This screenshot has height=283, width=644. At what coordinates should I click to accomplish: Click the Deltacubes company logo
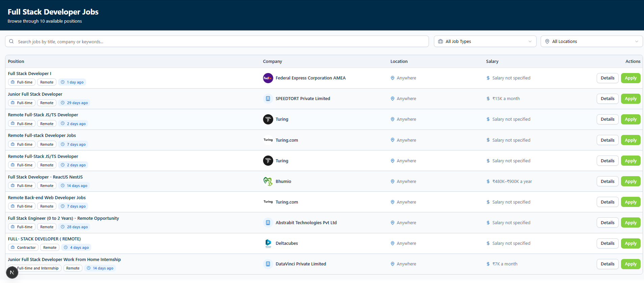pos(268,243)
